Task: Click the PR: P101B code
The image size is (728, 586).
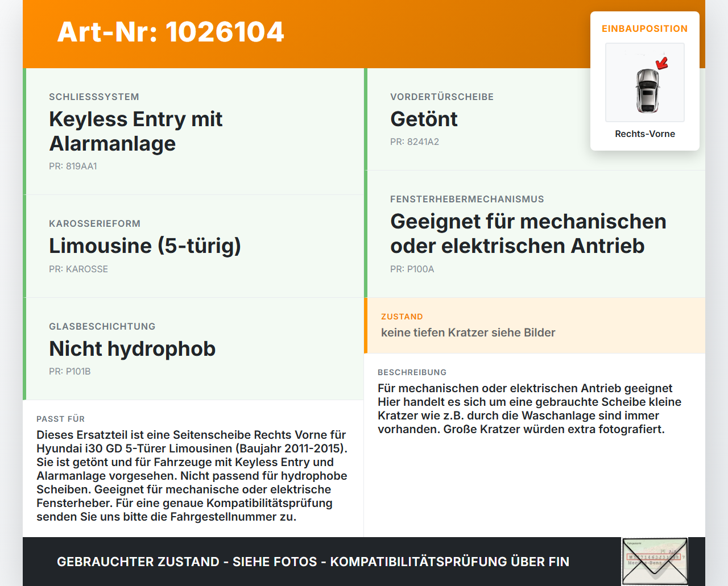Action: (70, 372)
